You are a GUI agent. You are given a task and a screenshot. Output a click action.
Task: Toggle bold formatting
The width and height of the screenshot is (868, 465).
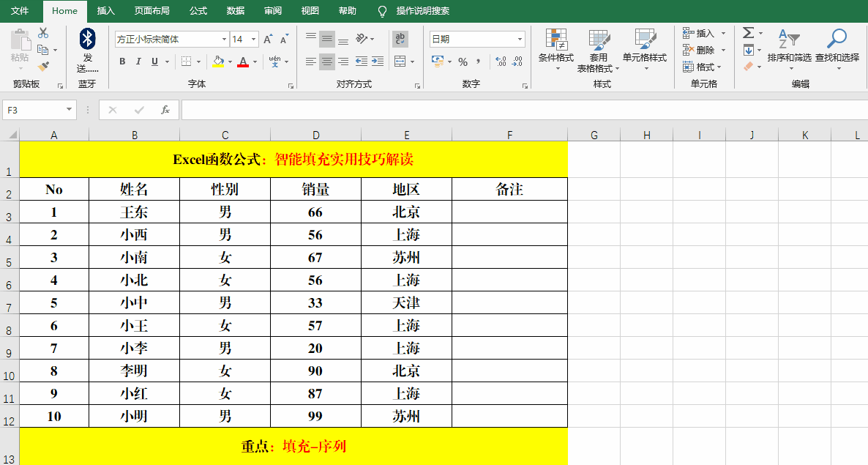[122, 62]
